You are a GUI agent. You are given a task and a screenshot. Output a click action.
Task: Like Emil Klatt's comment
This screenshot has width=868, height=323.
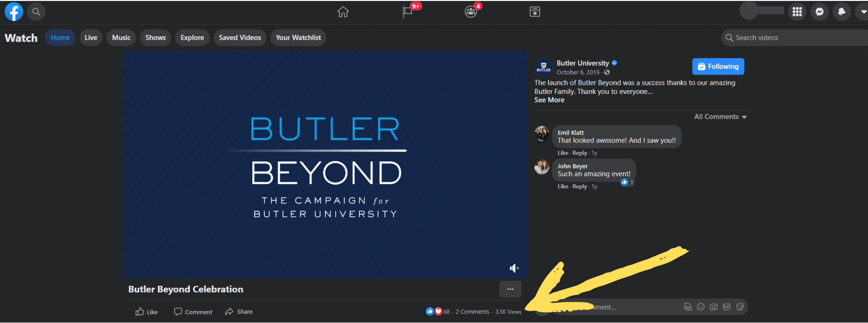(x=563, y=153)
